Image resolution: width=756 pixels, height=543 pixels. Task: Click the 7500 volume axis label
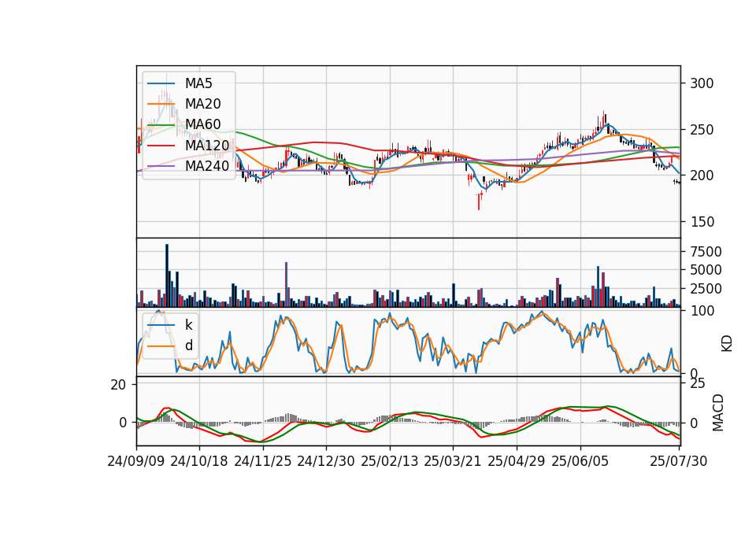pyautogui.click(x=706, y=252)
